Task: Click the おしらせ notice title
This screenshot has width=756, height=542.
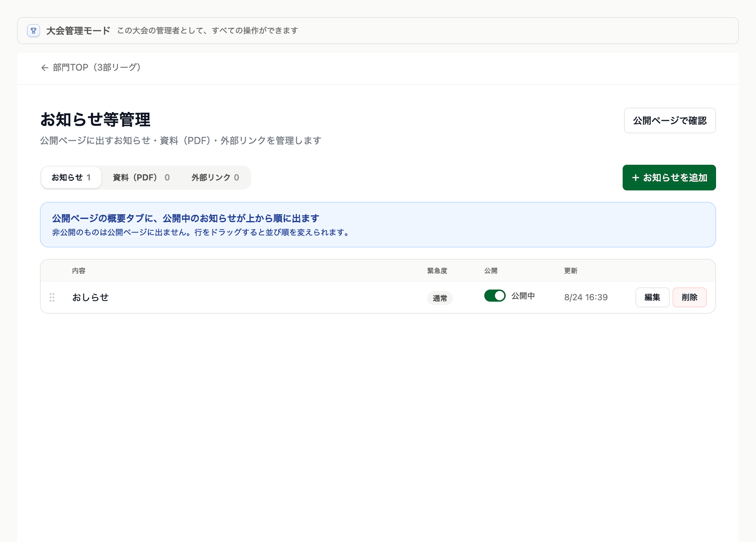Action: coord(90,297)
